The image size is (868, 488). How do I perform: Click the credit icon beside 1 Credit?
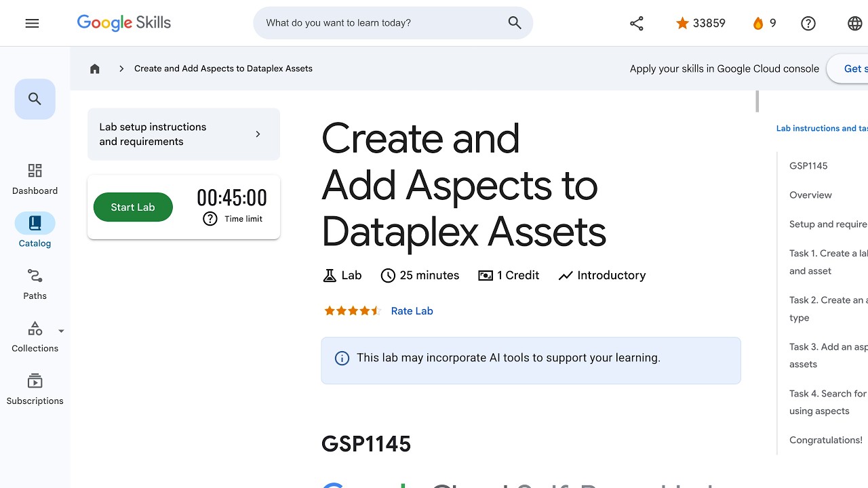click(486, 275)
